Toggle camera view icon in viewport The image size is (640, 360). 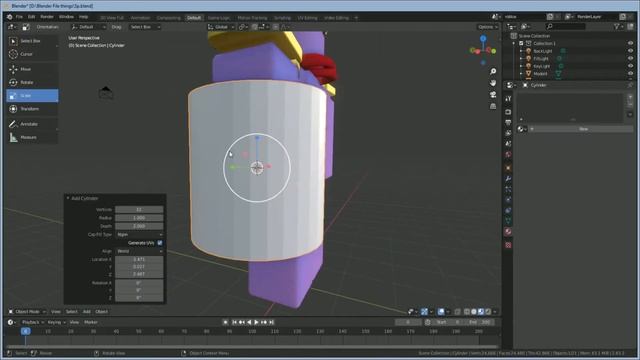pyautogui.click(x=493, y=95)
